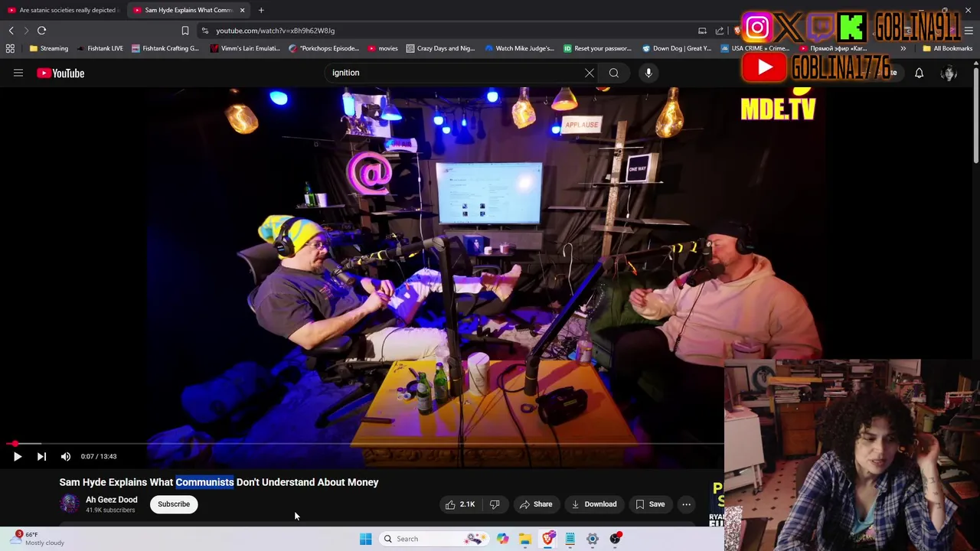
Task: View site information icon in address bar
Action: click(x=205, y=31)
